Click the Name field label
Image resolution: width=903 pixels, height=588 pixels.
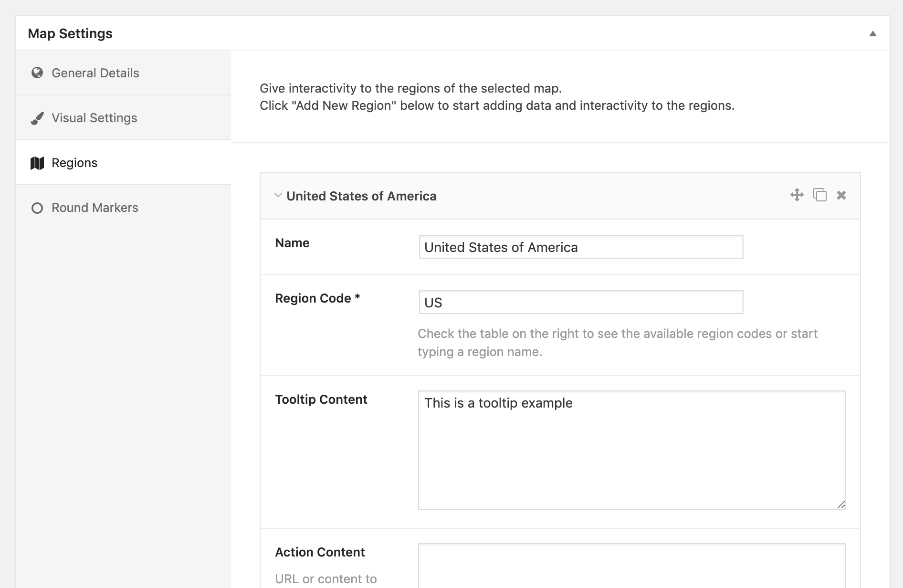pos(292,243)
